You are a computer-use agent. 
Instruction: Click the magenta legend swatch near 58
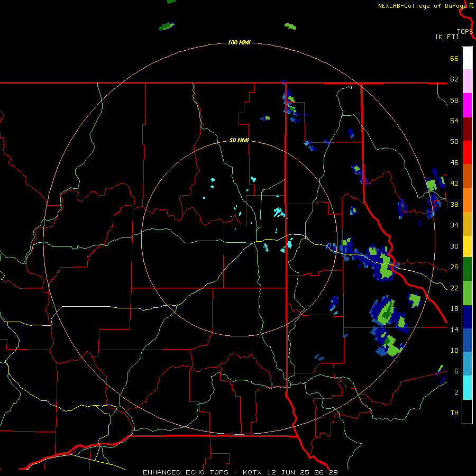pyautogui.click(x=467, y=105)
